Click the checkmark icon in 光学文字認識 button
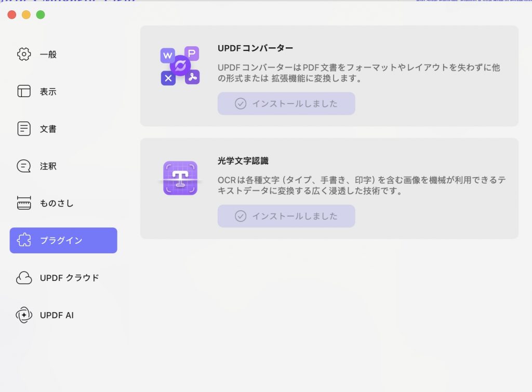The image size is (532, 392). pos(241,216)
